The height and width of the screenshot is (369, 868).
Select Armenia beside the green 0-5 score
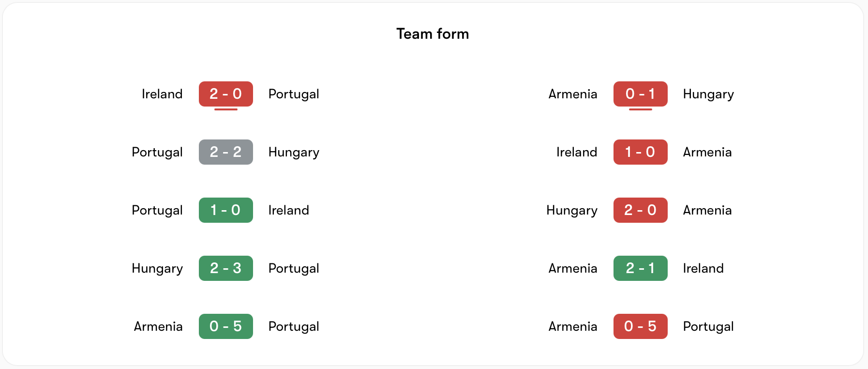(158, 326)
